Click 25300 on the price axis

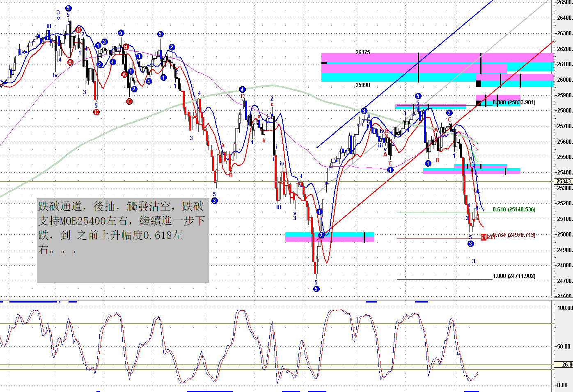pyautogui.click(x=565, y=188)
